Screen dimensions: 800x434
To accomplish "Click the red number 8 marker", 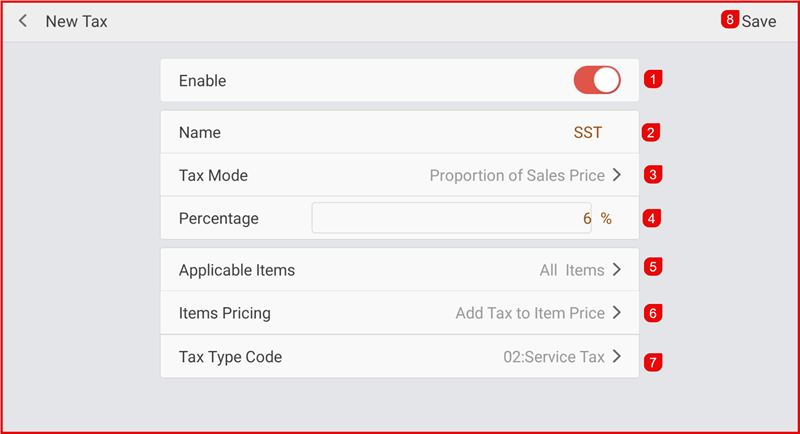I will pos(730,20).
